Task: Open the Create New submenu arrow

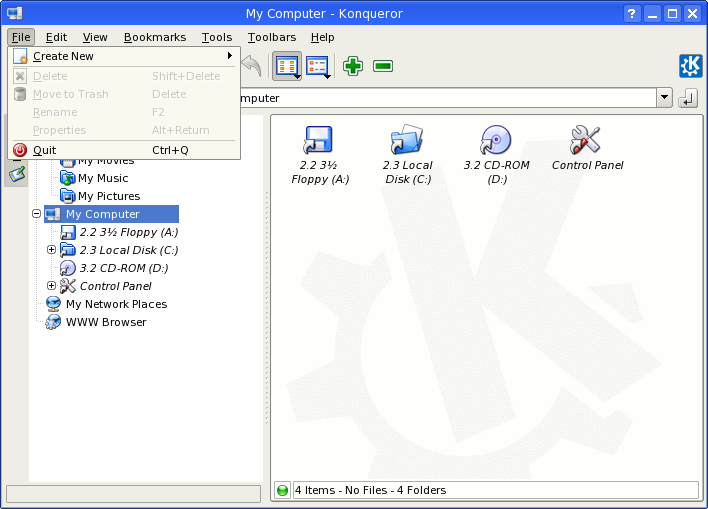Action: [230, 56]
